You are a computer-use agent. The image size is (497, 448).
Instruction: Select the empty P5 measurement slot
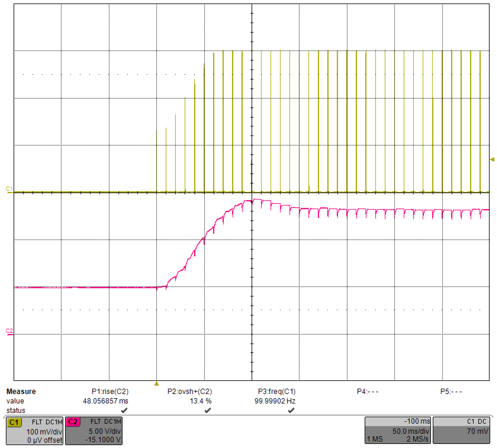[x=451, y=392]
